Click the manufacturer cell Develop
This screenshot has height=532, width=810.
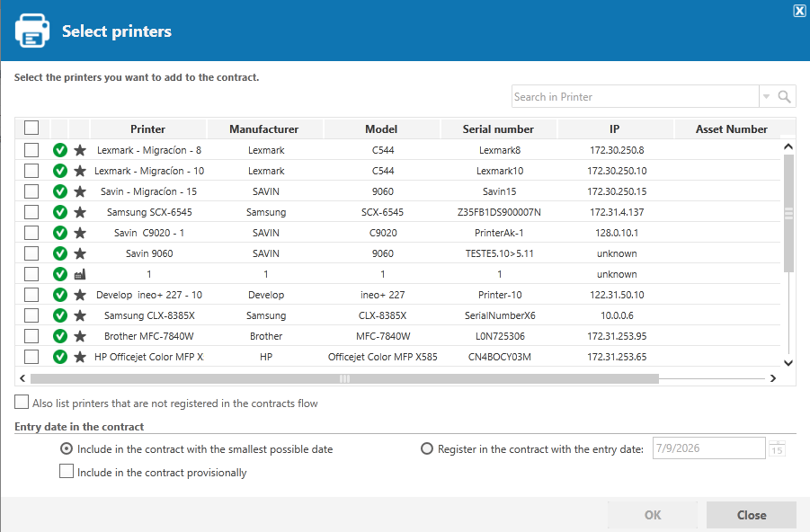[x=266, y=295]
